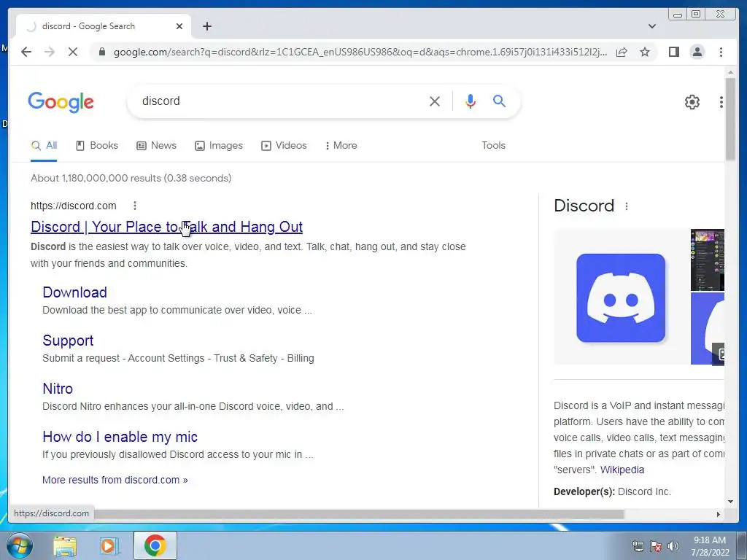This screenshot has height=560, width=747.
Task: Go back using Chrome's back arrow
Action: tap(26, 52)
